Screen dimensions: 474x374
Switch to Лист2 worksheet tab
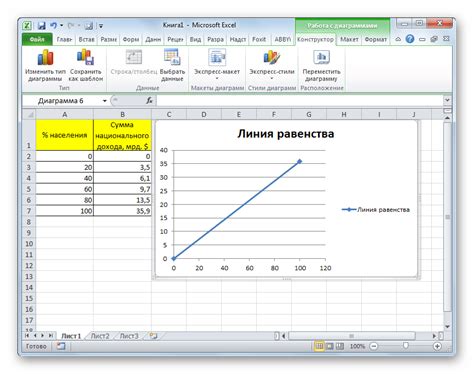click(x=100, y=336)
